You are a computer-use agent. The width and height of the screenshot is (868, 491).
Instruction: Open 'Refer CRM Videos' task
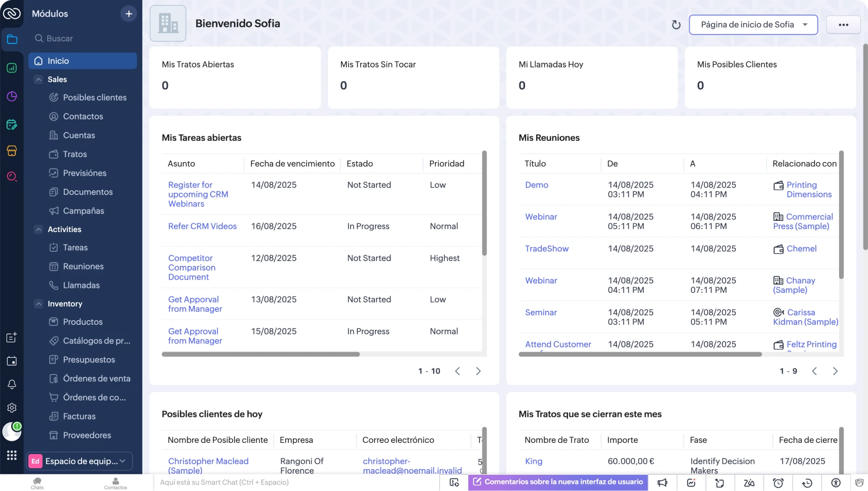202,226
